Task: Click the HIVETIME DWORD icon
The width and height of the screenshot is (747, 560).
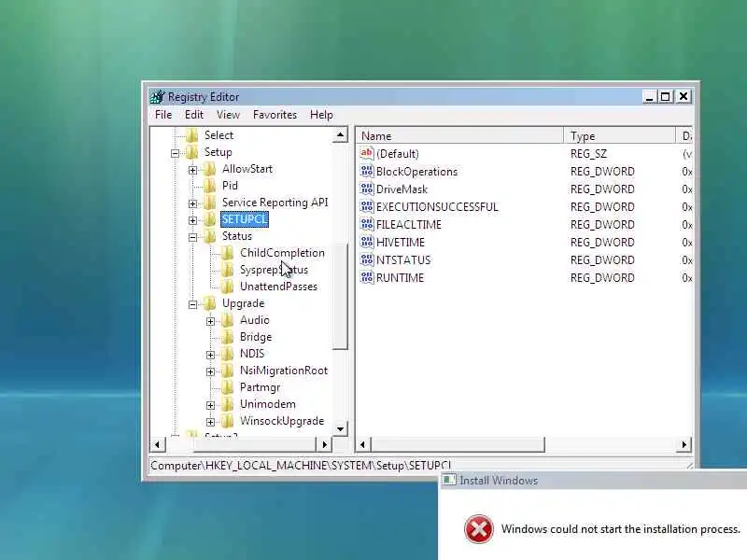Action: point(367,242)
